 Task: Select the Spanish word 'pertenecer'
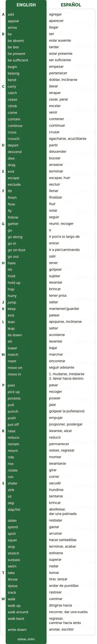tap(58, 73)
